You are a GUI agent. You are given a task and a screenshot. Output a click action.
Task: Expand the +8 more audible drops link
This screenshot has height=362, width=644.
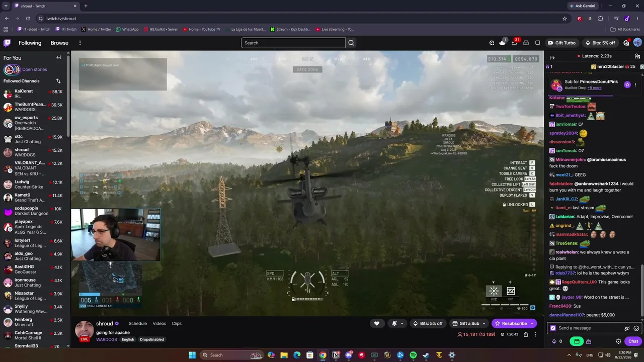coord(594,88)
